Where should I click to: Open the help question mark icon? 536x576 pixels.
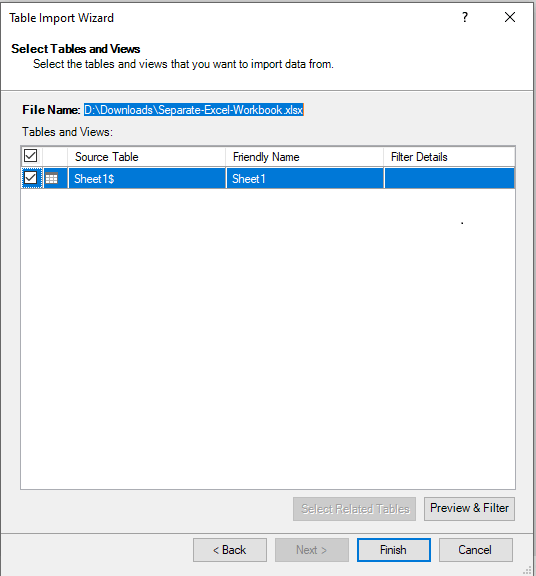(465, 17)
